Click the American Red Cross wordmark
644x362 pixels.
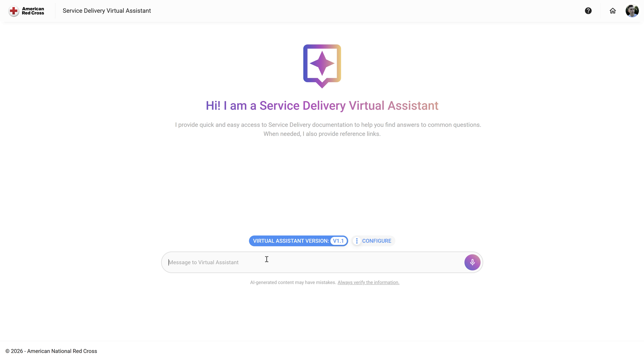tap(33, 11)
